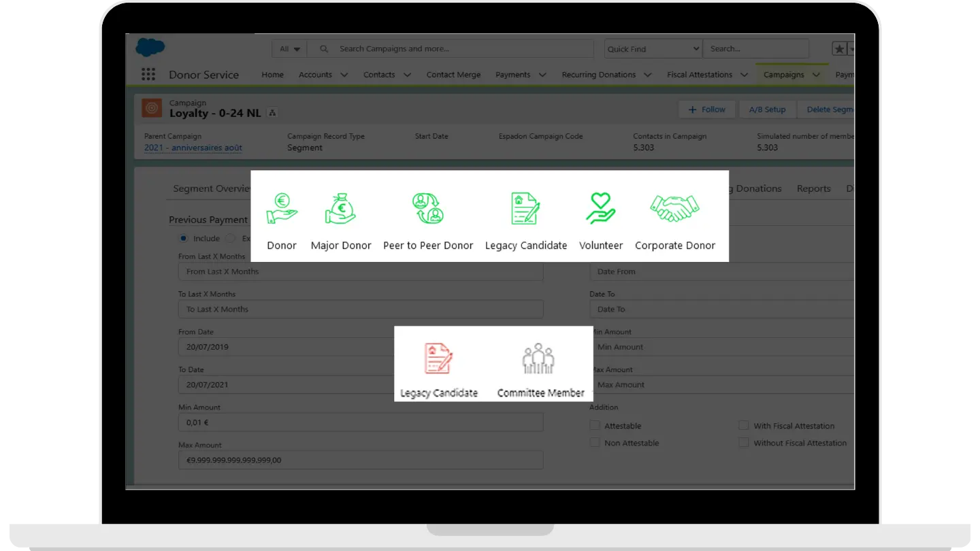This screenshot has width=980, height=551.
Task: Expand the Accounts tab dropdown chevron
Action: click(x=344, y=75)
